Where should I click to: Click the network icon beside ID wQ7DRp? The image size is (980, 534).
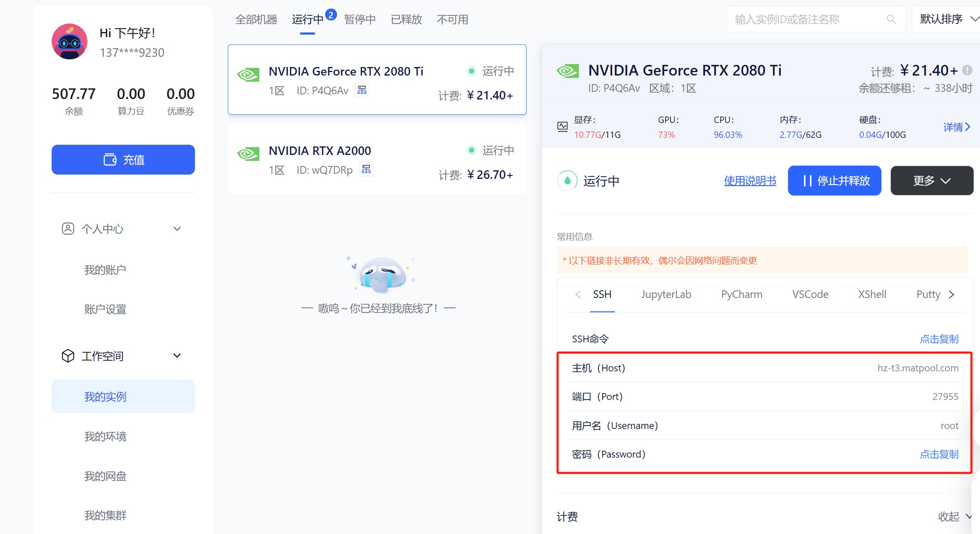click(x=366, y=169)
